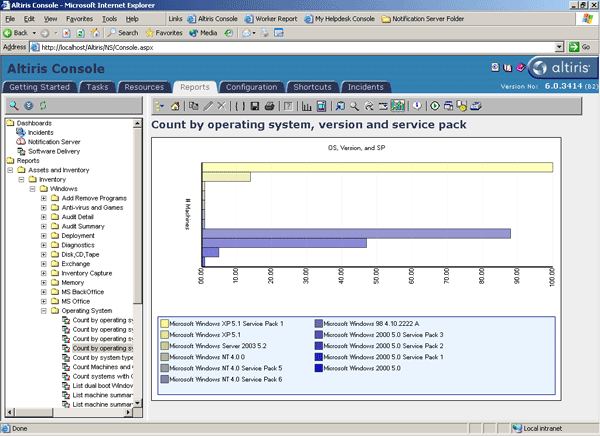The image size is (600, 436).
Task: Click the Media toolbar button
Action: pos(203,33)
